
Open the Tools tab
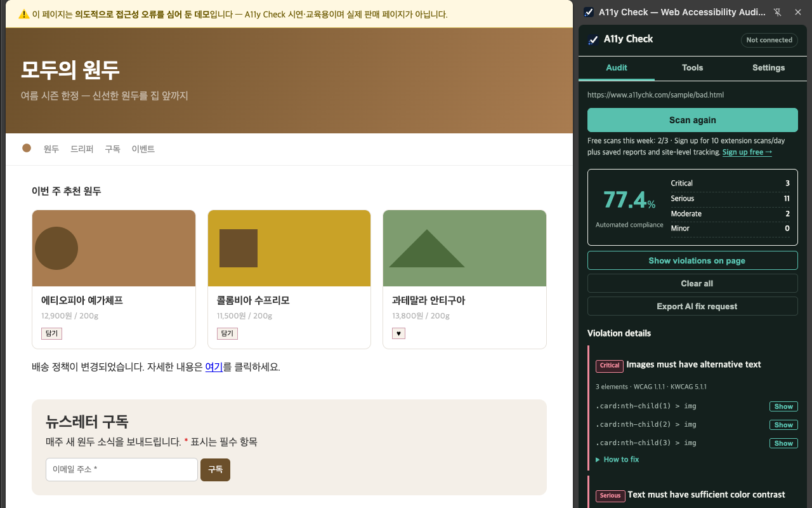pyautogui.click(x=692, y=67)
